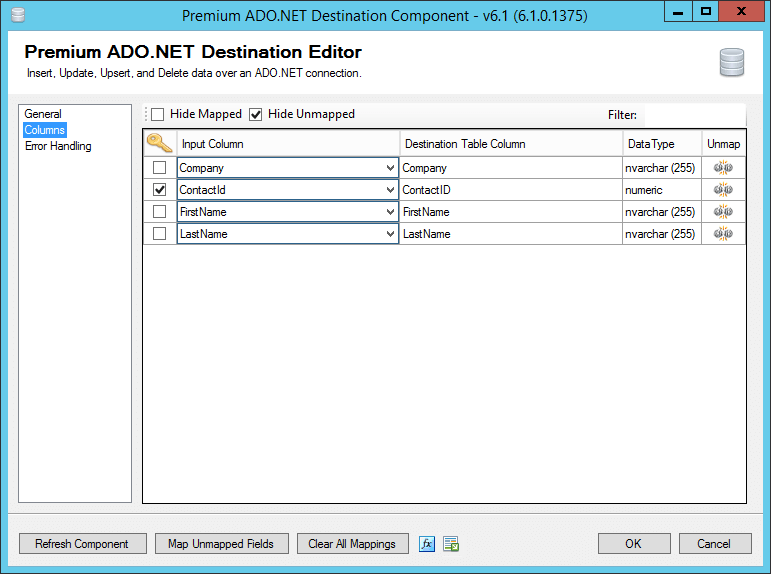
Task: Expand the LastName input column dropdown
Action: click(x=390, y=234)
